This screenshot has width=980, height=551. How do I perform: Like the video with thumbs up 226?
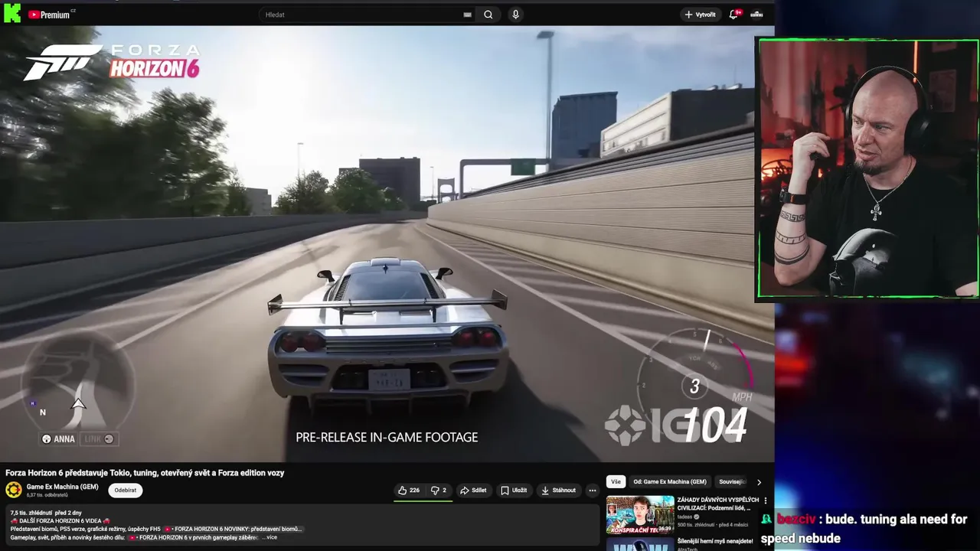click(409, 491)
